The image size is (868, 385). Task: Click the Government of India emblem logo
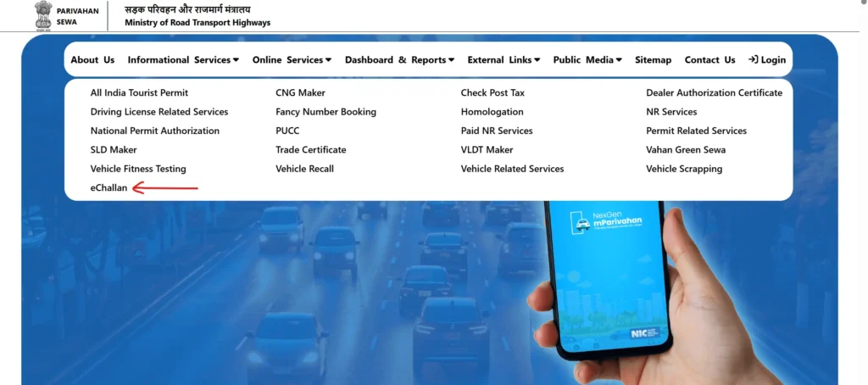(42, 15)
